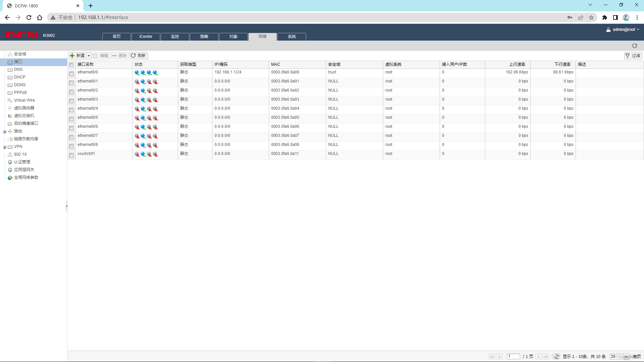The height and width of the screenshot is (362, 644).
Task: Switch to the 首页 home tab
Action: click(x=116, y=37)
